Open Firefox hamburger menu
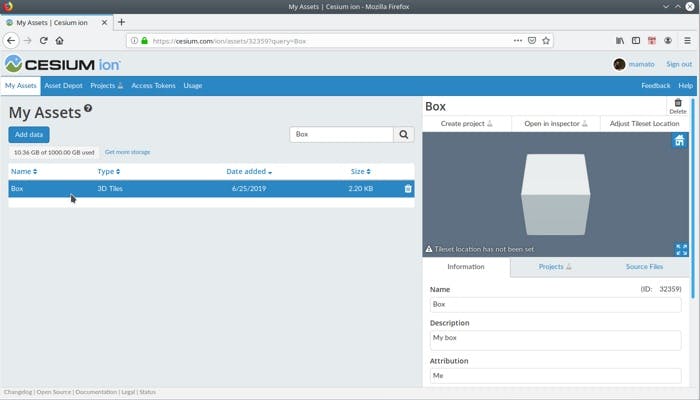 pos(687,41)
